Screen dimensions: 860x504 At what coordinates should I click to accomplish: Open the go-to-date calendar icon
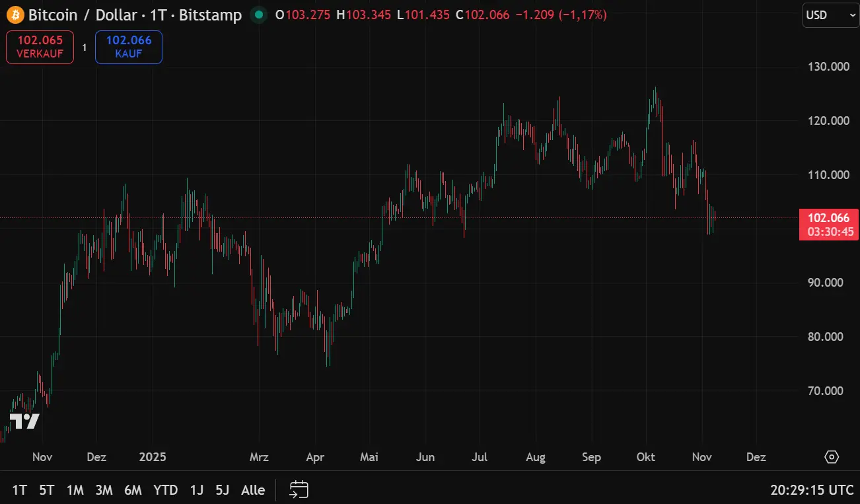pos(299,489)
